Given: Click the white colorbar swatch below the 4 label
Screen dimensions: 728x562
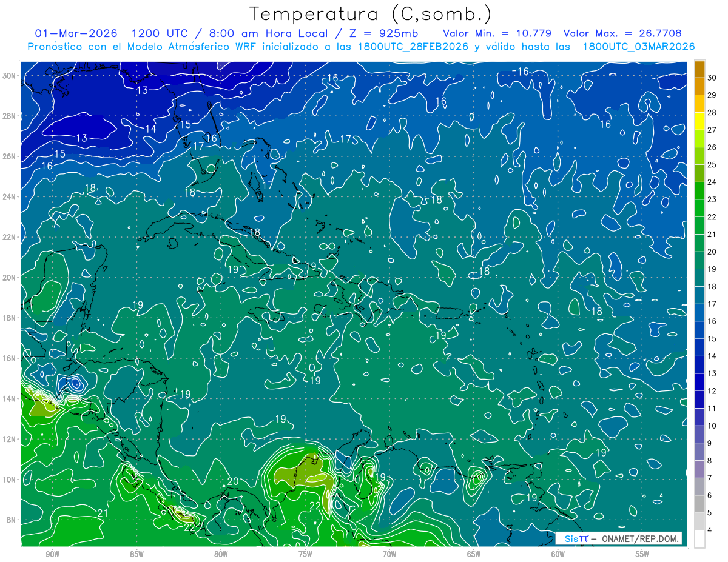Looking at the screenshot, I should [x=699, y=539].
